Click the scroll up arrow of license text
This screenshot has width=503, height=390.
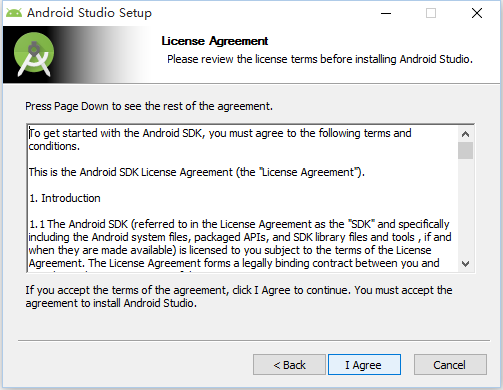[x=465, y=134]
